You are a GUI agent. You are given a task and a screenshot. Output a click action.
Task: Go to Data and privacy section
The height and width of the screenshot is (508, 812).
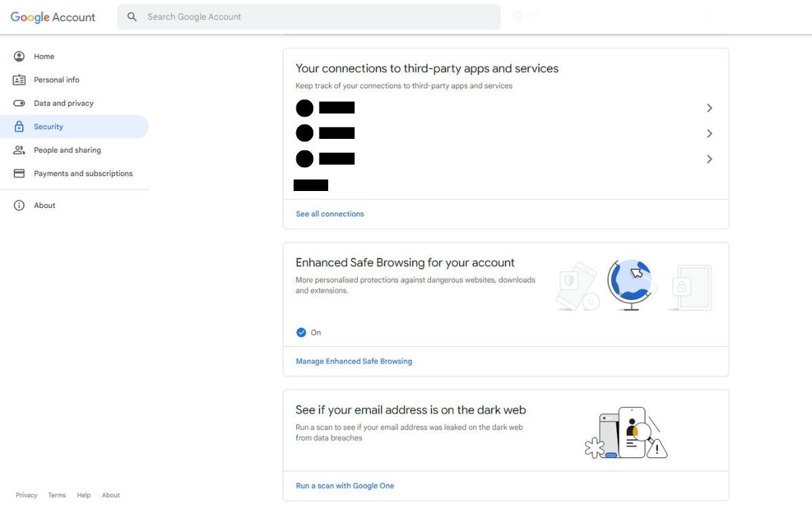[x=63, y=103]
